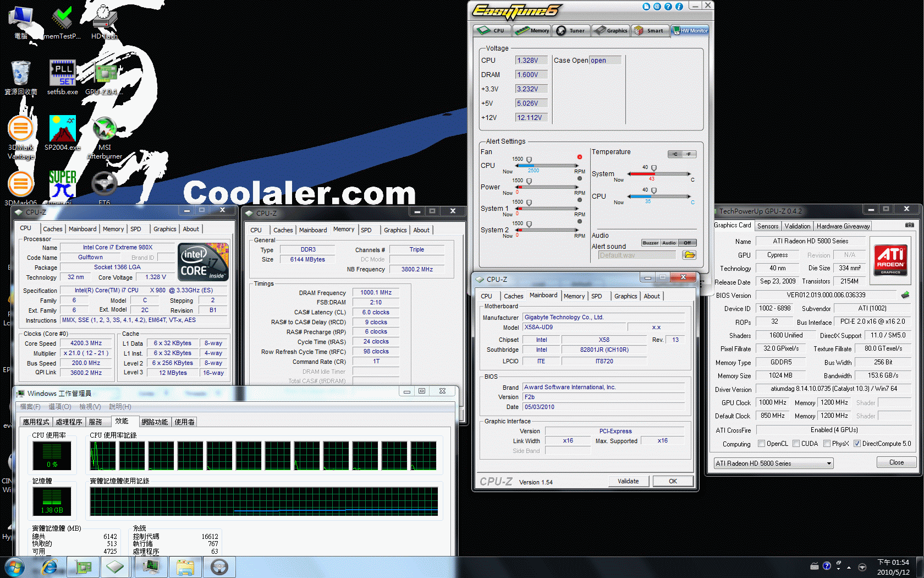This screenshot has height=578, width=924.
Task: Open the GPU-Z Validation tab
Action: point(798,226)
